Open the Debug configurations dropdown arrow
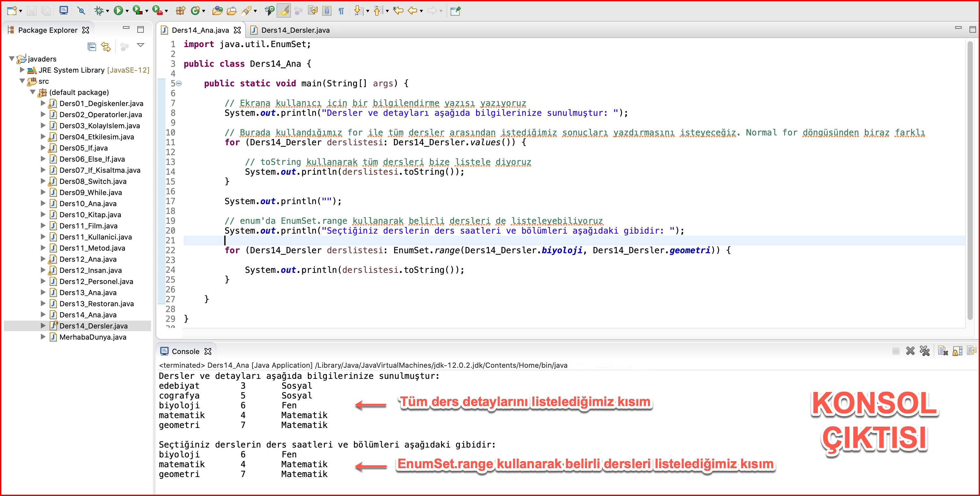Screen dimensions: 980x496 point(108,11)
